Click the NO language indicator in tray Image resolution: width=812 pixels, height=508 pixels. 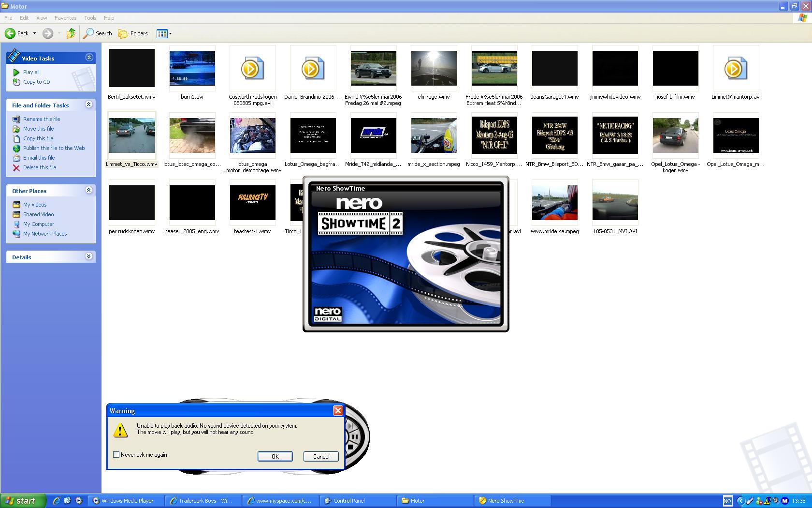(727, 501)
